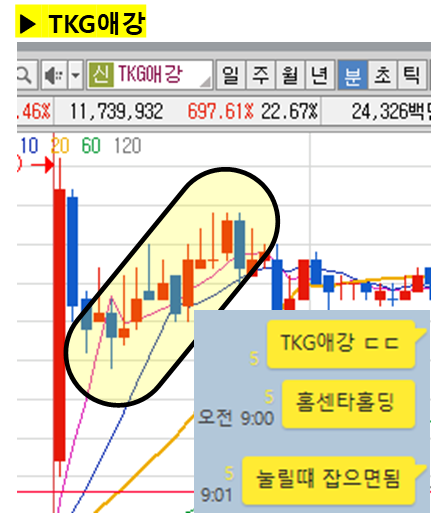Click the chat bubble '홍센타홀딩'
Viewport: 431px width, 513px height.
pyautogui.click(x=348, y=403)
